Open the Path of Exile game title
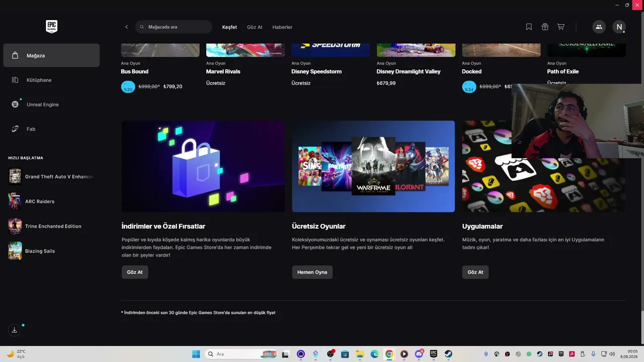Screen dimensions: 644x362 point(563,71)
